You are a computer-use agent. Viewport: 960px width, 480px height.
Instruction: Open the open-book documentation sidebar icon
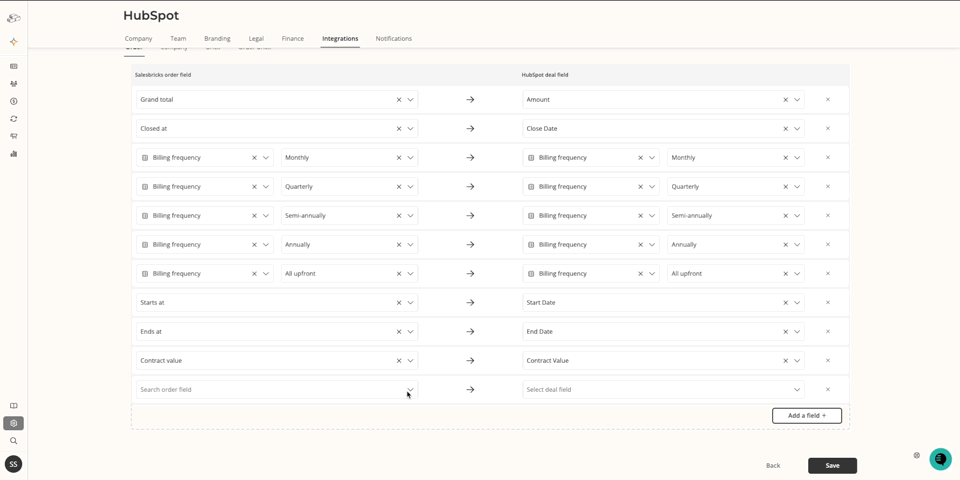(x=13, y=406)
